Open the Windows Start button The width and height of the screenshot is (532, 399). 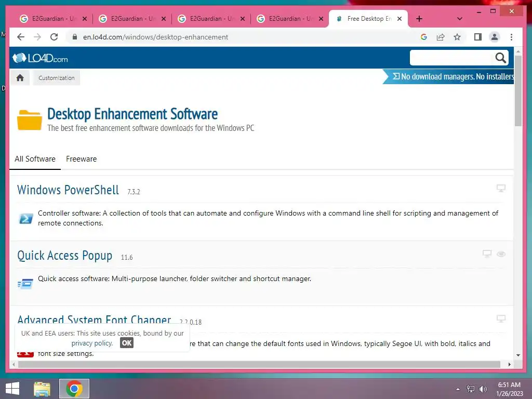click(12, 389)
